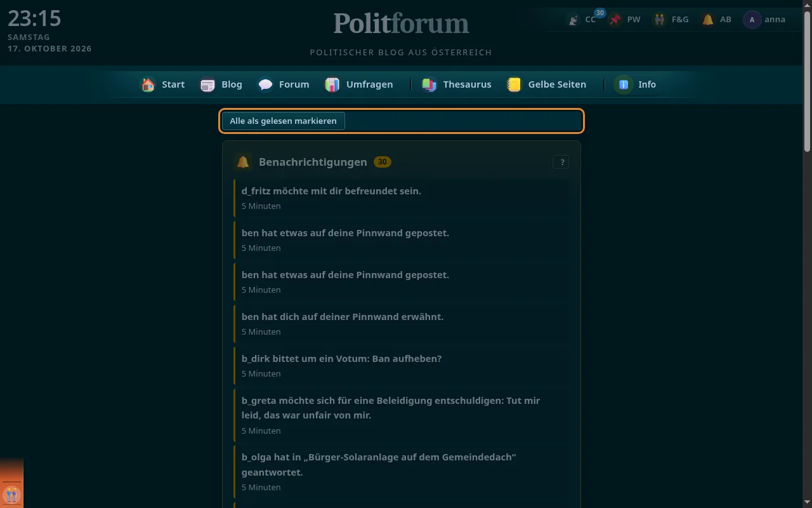Open d_fritz friend request notification
The image size is (812, 508).
click(401, 198)
